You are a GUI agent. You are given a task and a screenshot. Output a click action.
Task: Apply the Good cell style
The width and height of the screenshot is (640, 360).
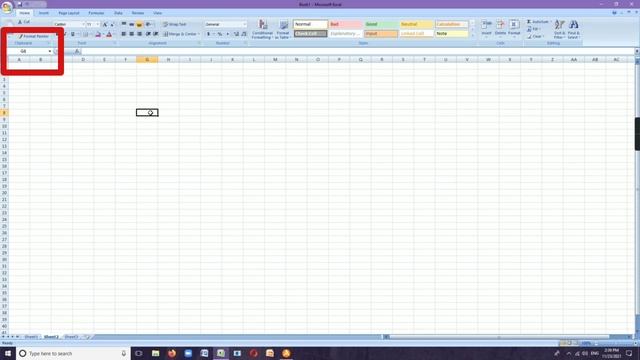point(380,24)
